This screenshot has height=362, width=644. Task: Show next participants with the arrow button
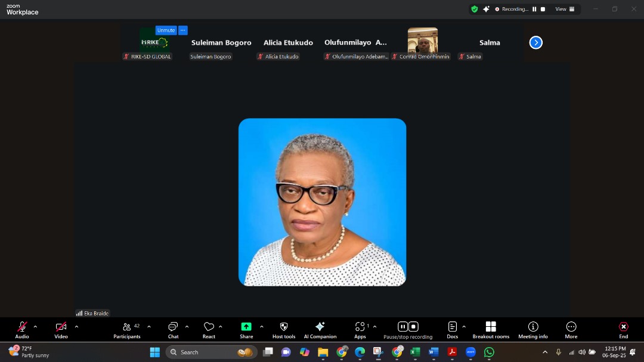pos(535,42)
